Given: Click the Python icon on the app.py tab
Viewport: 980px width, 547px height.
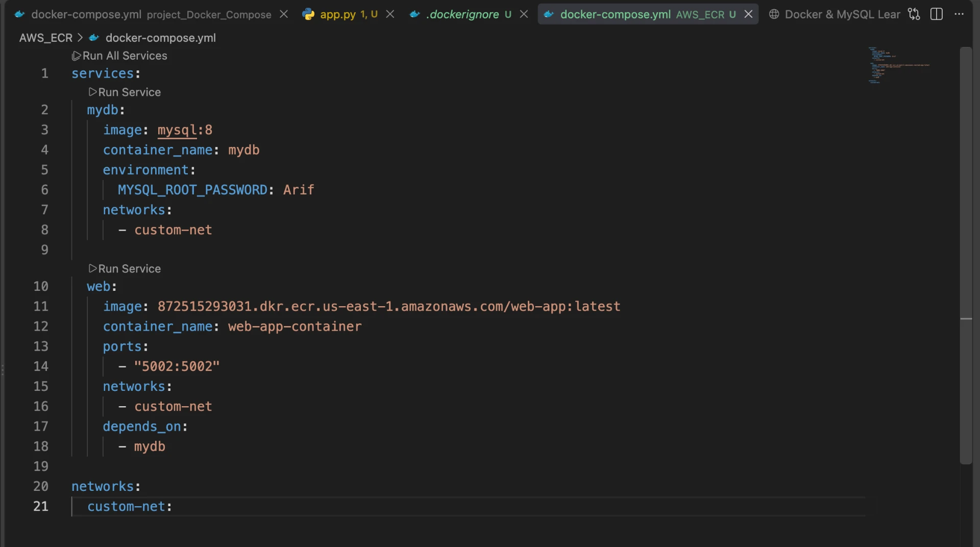Looking at the screenshot, I should tap(308, 14).
